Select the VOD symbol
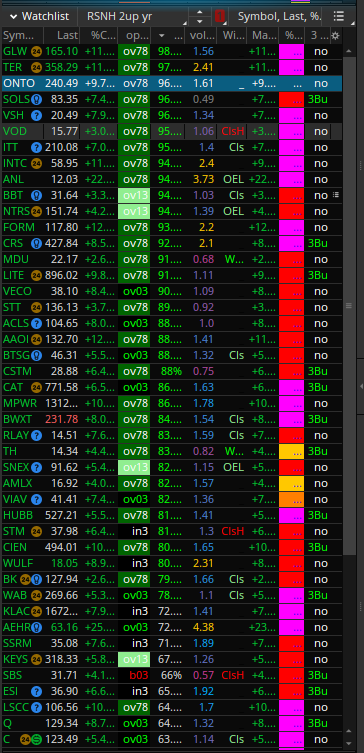Image resolution: width=364 pixels, height=753 pixels. pyautogui.click(x=15, y=132)
